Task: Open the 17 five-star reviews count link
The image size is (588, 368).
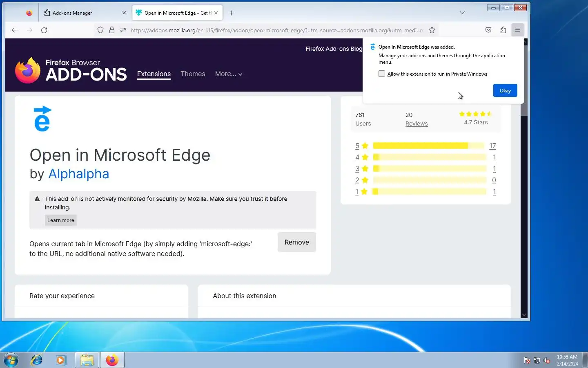Action: point(492,146)
